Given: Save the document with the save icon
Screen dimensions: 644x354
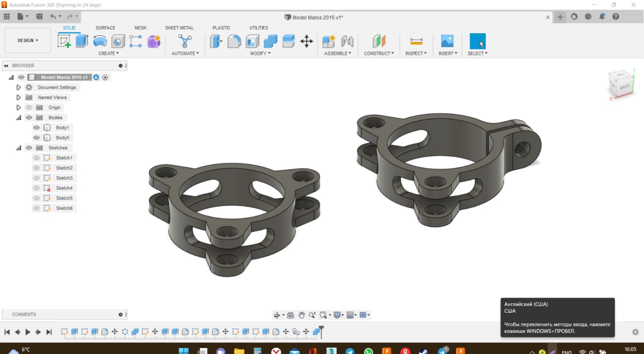Looking at the screenshot, I should 39,17.
